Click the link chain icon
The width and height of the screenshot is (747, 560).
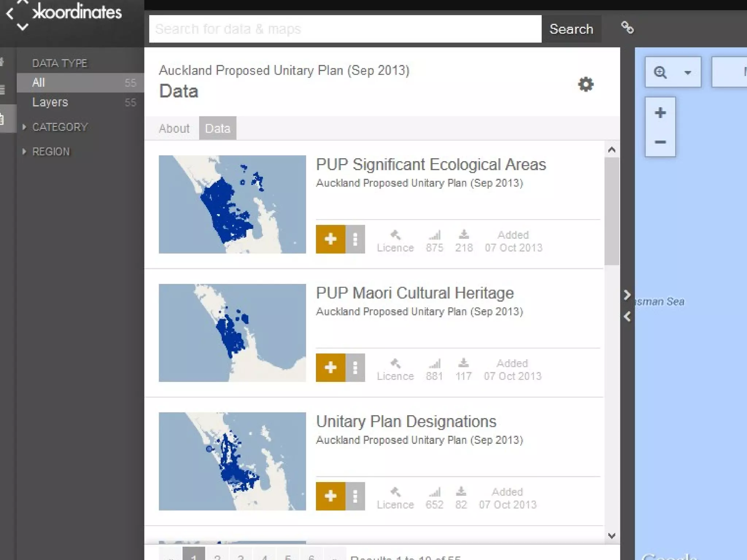627,28
